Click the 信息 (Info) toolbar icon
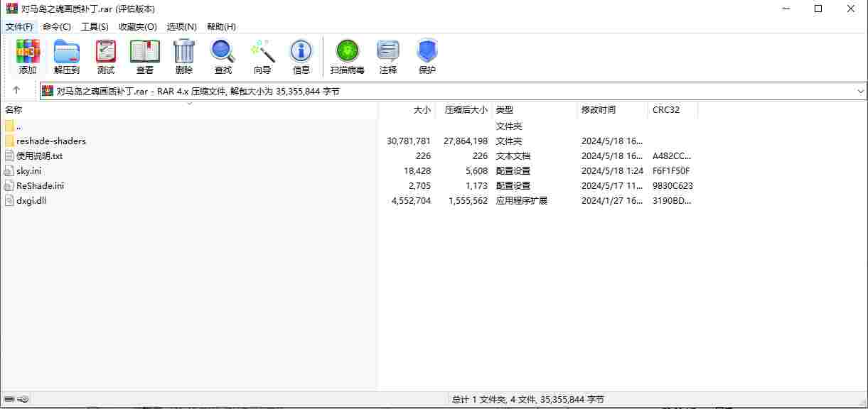The width and height of the screenshot is (868, 409). (301, 51)
